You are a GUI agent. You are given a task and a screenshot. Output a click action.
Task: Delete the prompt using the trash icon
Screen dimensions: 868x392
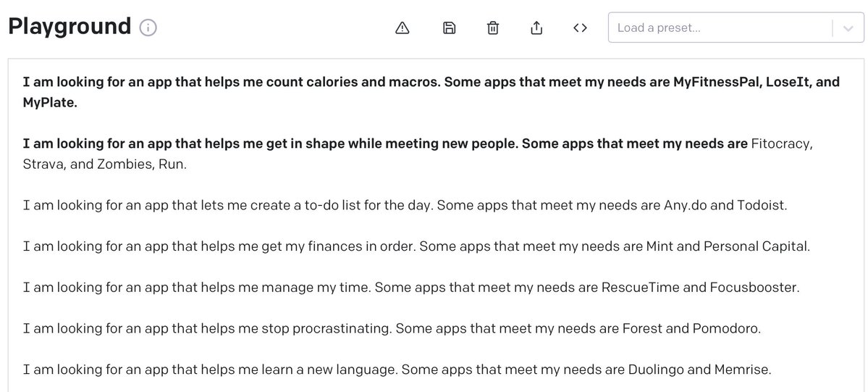(x=493, y=28)
